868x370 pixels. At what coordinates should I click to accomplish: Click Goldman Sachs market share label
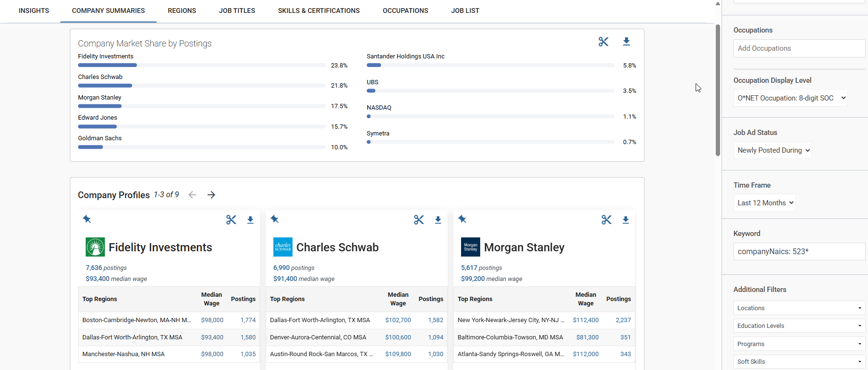(x=100, y=138)
